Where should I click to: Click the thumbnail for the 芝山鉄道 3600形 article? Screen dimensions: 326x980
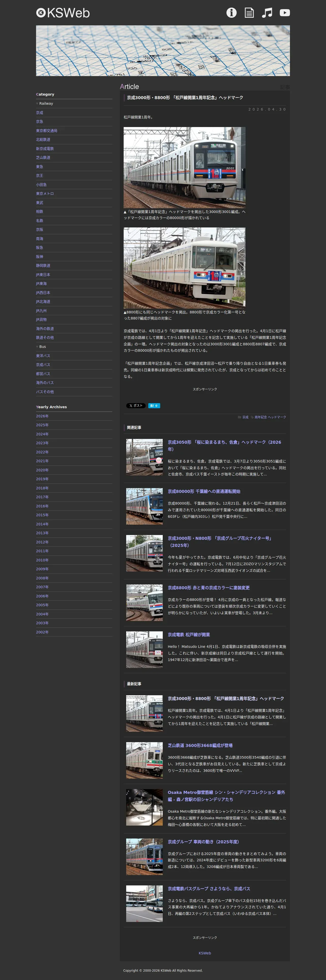click(144, 760)
